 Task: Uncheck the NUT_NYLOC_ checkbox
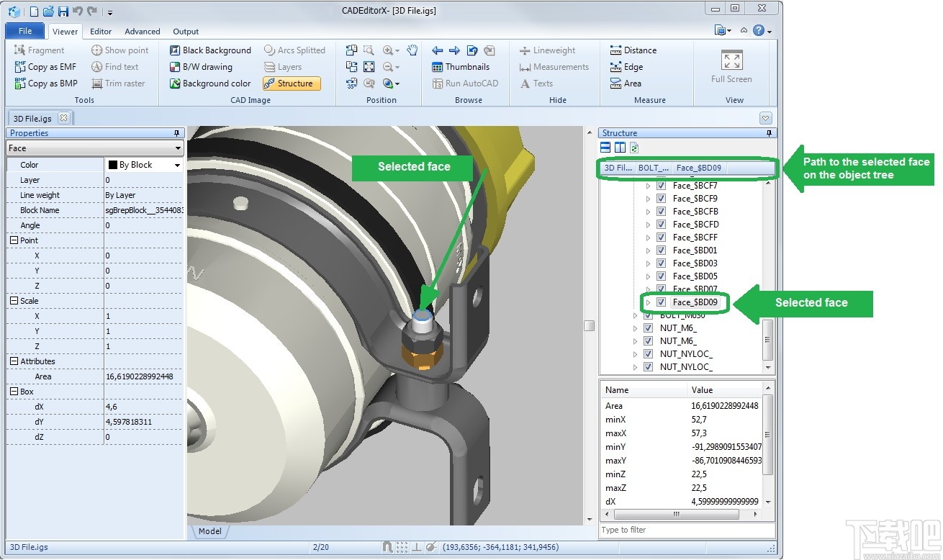click(648, 354)
